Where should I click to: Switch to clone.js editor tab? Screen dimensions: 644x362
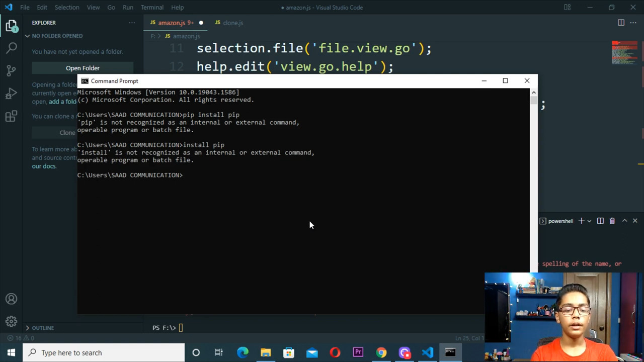click(229, 23)
